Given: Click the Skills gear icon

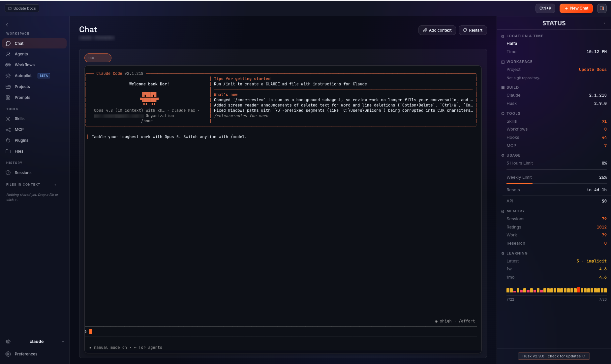Looking at the screenshot, I should click(x=8, y=119).
